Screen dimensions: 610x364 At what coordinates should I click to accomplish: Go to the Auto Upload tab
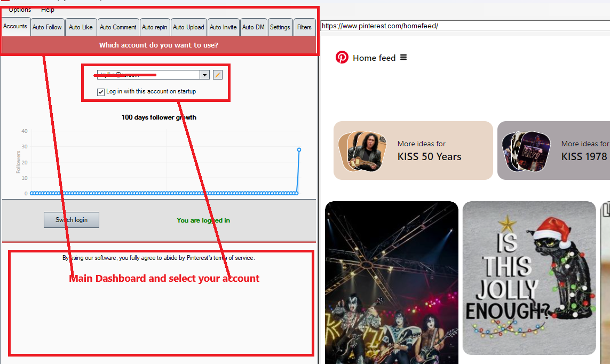click(188, 27)
